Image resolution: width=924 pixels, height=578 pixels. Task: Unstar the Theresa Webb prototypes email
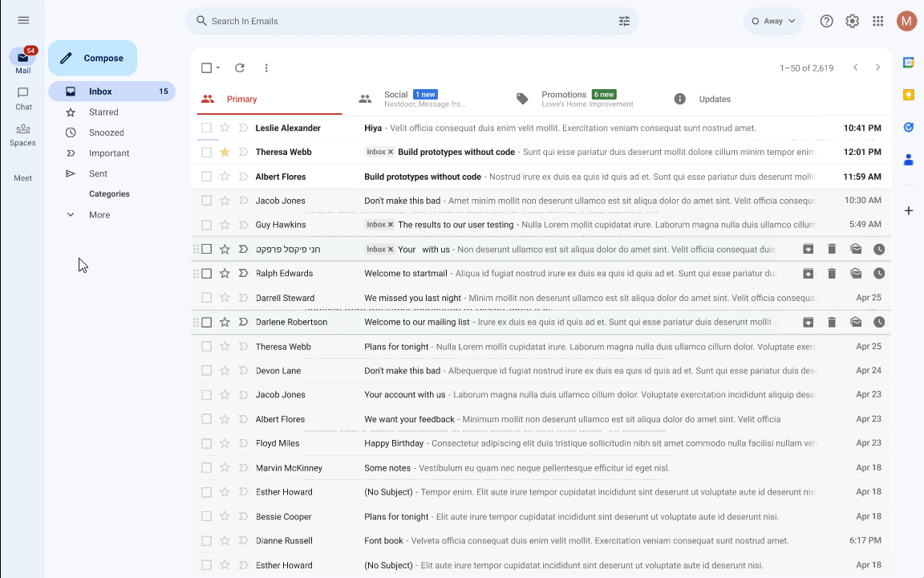tap(225, 152)
